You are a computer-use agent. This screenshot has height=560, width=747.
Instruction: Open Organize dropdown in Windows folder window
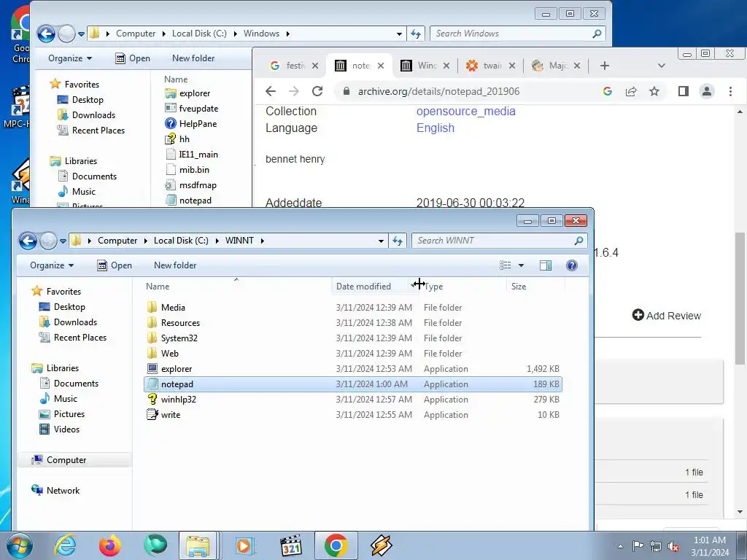70,58
